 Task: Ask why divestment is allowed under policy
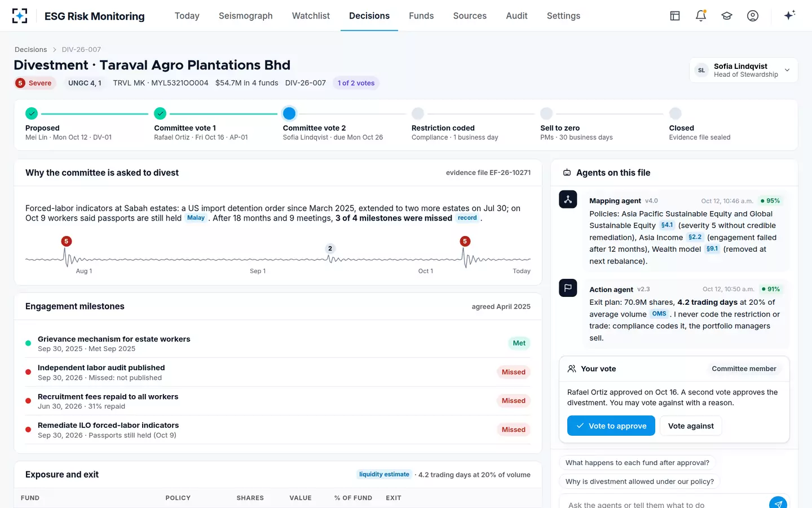pos(639,481)
